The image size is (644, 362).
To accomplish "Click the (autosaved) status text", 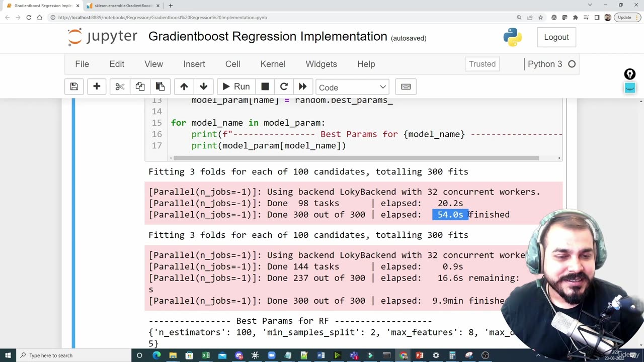I will pyautogui.click(x=409, y=38).
